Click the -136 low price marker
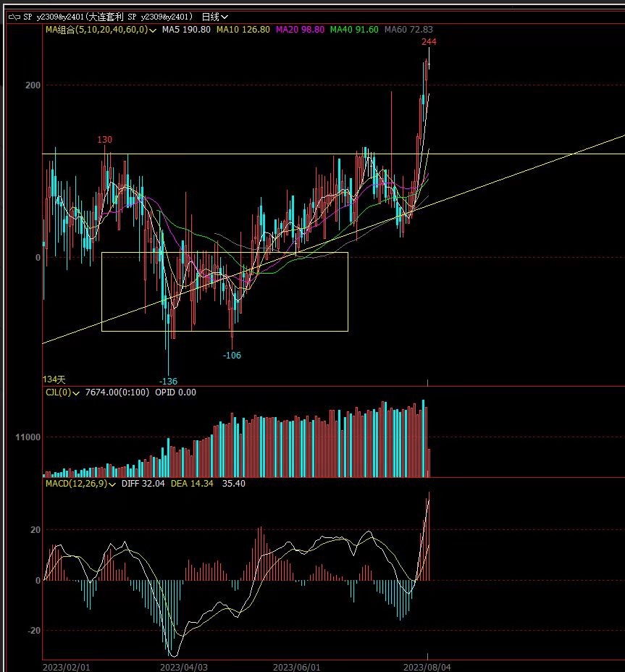 [x=168, y=381]
